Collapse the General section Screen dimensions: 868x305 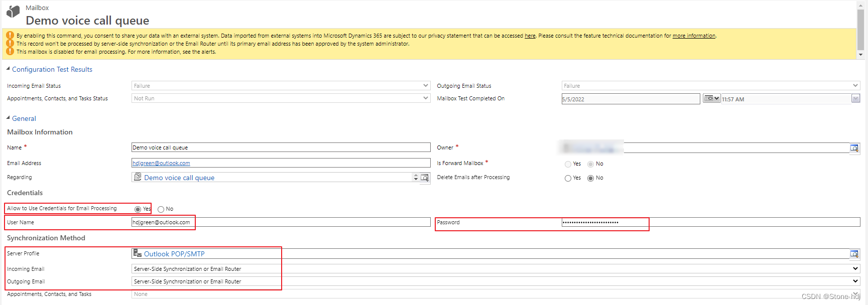[8, 118]
